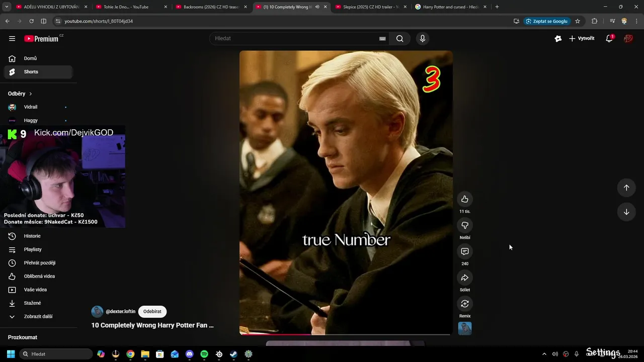This screenshot has width=644, height=362.
Task: Switch to Backrooms (2026) CZ HD teaser tab
Action: coord(211,7)
